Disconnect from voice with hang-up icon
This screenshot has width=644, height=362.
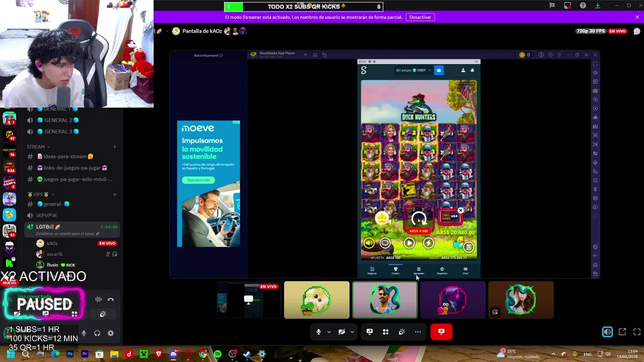pos(111,300)
